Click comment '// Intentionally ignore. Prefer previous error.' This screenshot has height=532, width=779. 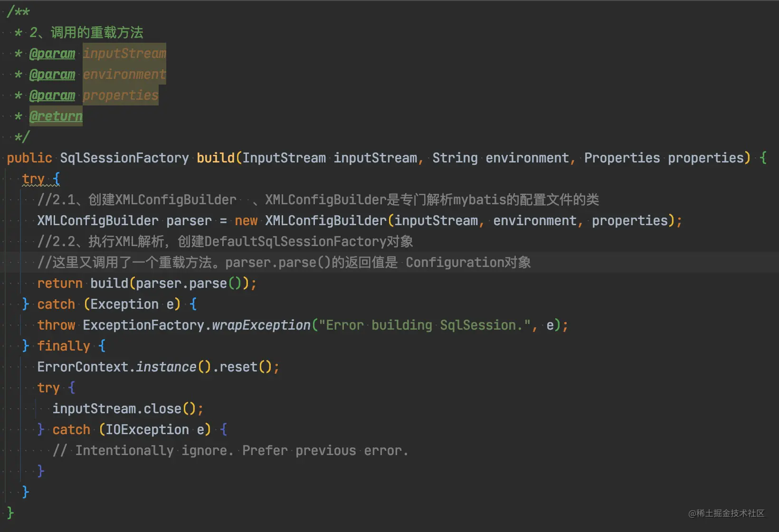231,451
